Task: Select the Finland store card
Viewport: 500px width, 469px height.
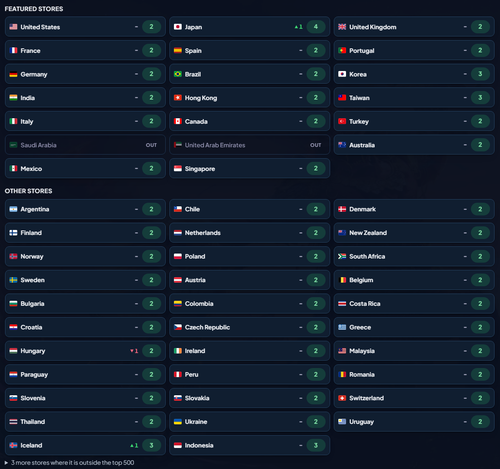Action: click(85, 233)
